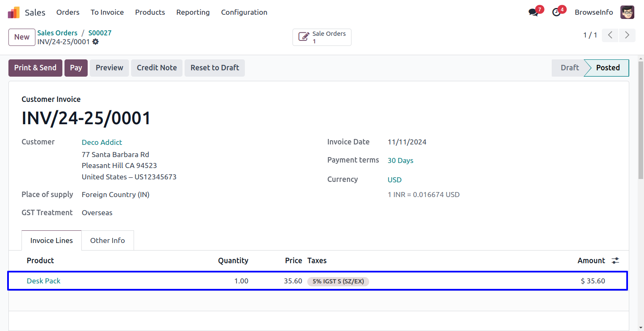This screenshot has width=644, height=331.
Task: Switch status to Draft
Action: point(569,68)
